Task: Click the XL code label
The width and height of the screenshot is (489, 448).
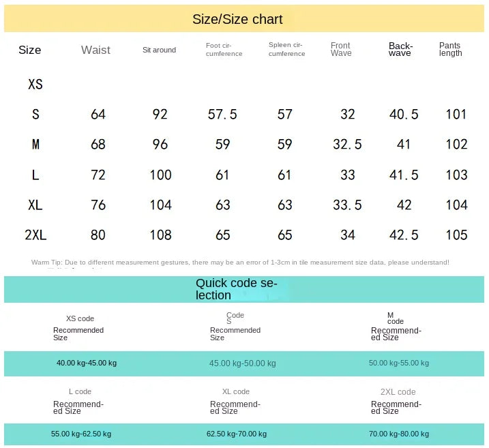Action: point(236,391)
